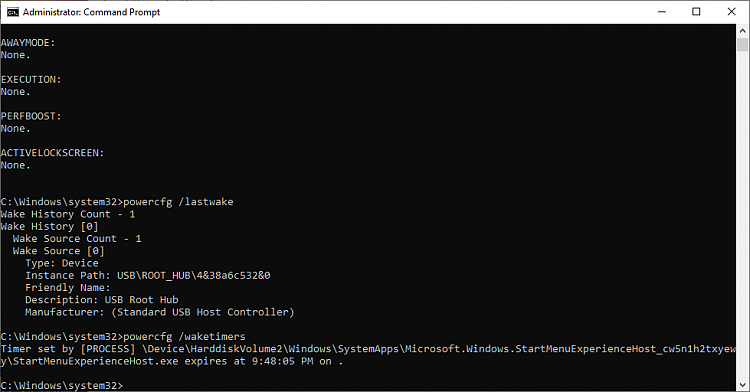Click the Manufacturer Standard USB Host Controller line
Viewport: 750px width, 392px height.
click(160, 312)
